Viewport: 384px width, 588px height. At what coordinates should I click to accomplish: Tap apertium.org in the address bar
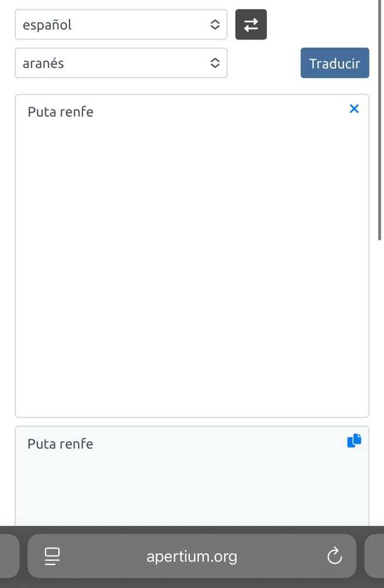click(192, 556)
